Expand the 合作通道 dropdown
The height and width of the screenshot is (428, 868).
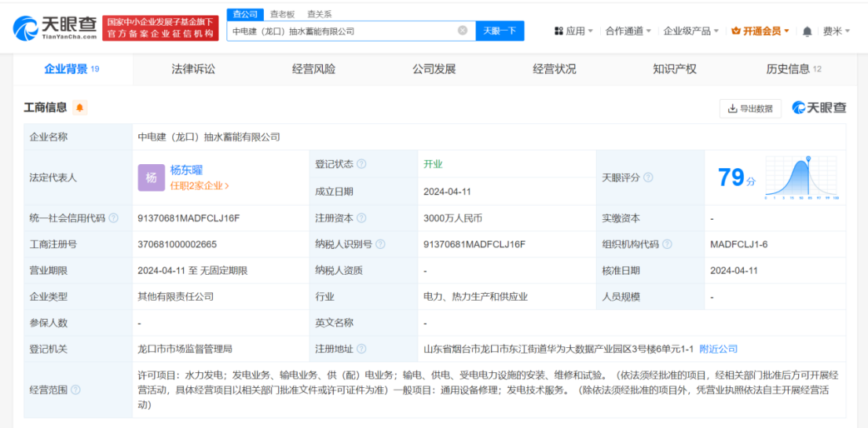coord(628,31)
